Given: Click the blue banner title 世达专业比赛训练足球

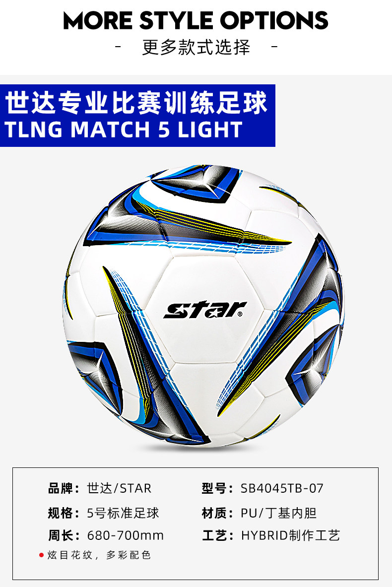Looking at the screenshot, I should (136, 103).
